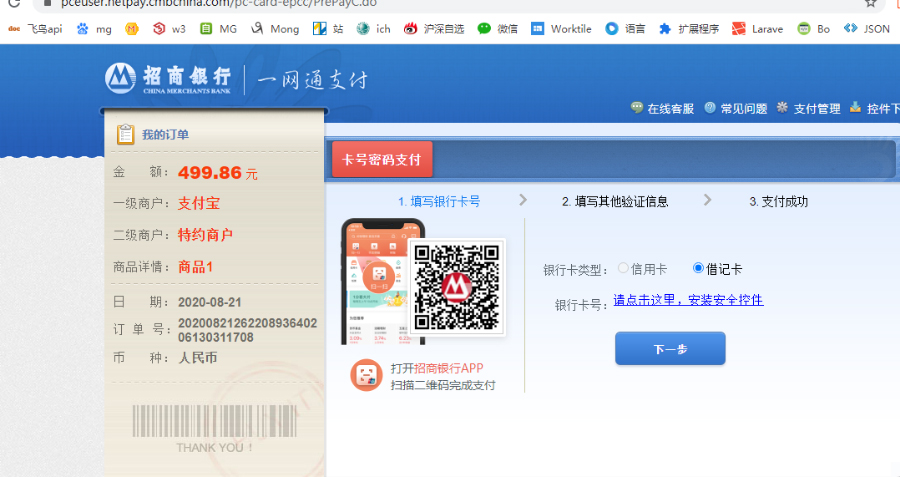Screen dimensions: 900x477
Task: Open the 扩展程序 extensions bookmark
Action: pos(689,29)
